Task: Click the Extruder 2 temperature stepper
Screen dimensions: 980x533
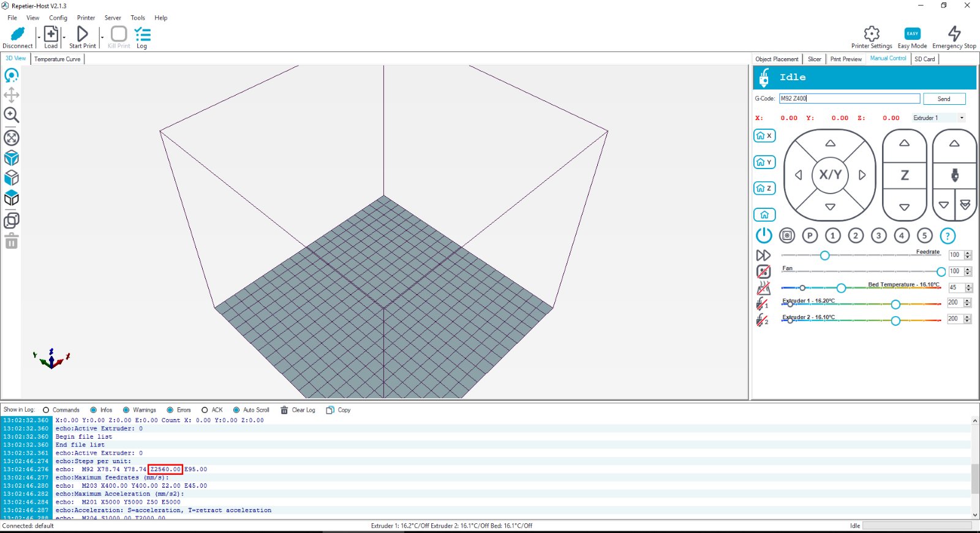Action: (968, 319)
